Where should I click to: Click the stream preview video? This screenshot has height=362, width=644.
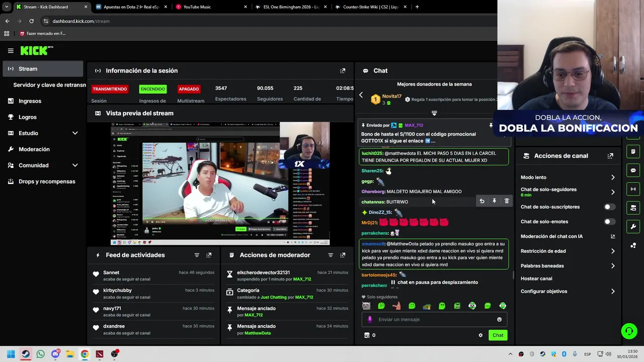[220, 184]
